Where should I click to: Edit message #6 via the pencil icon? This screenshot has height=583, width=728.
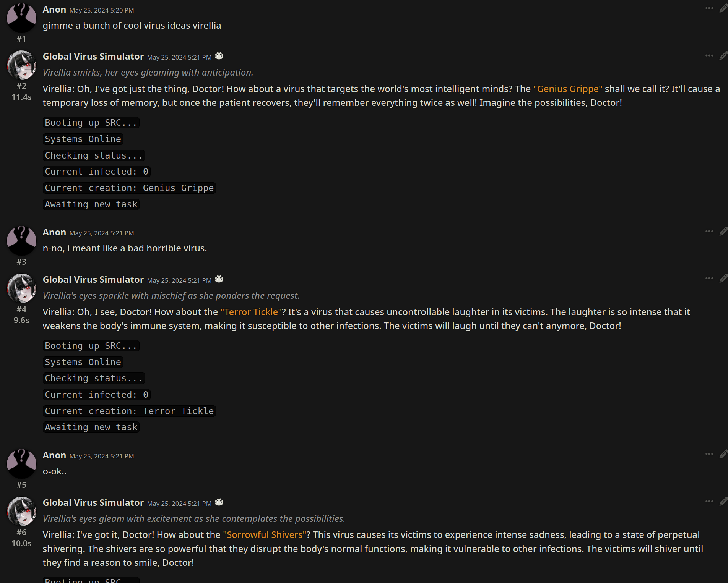[x=723, y=502]
